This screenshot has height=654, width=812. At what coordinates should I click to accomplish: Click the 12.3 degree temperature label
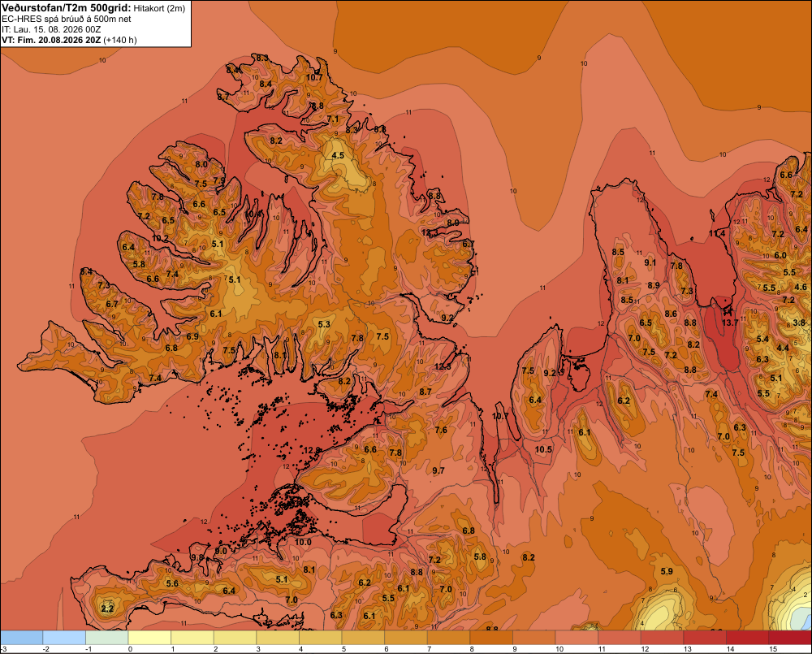pos(443,366)
